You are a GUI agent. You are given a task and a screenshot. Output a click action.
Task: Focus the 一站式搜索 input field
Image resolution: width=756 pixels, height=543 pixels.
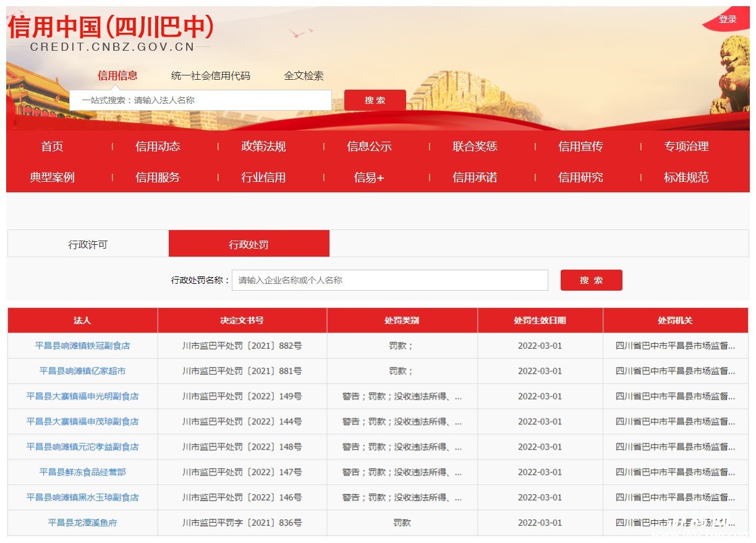(200, 100)
